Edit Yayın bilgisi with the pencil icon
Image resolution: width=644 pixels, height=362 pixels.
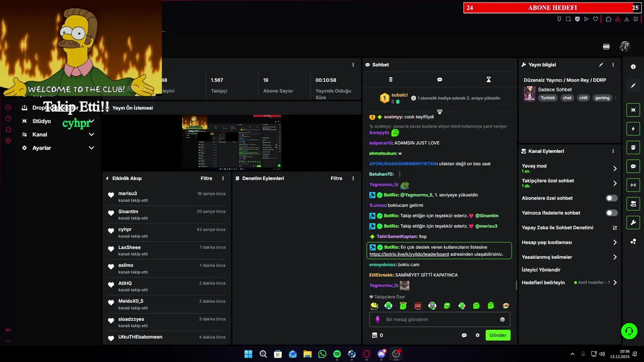coord(601,65)
